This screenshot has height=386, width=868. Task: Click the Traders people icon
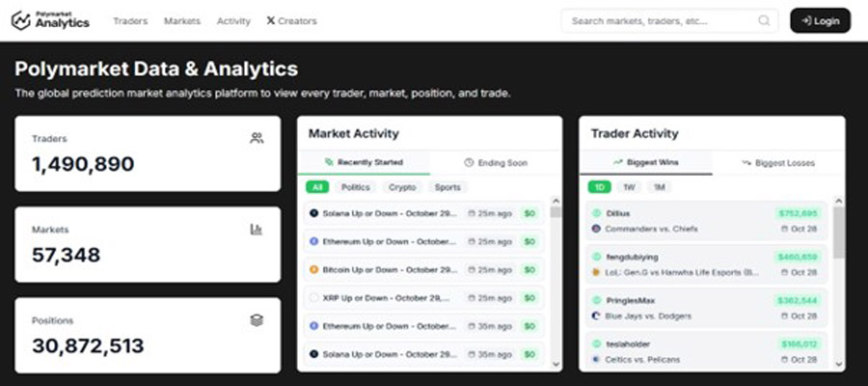[257, 138]
